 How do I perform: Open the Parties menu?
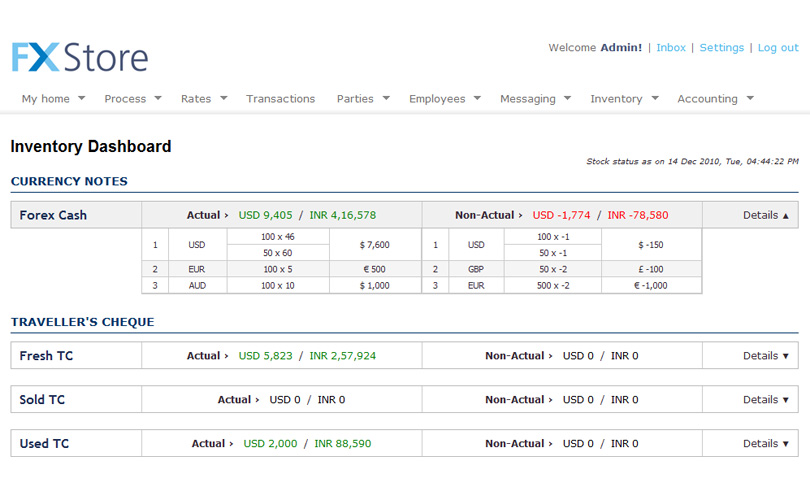[363, 99]
